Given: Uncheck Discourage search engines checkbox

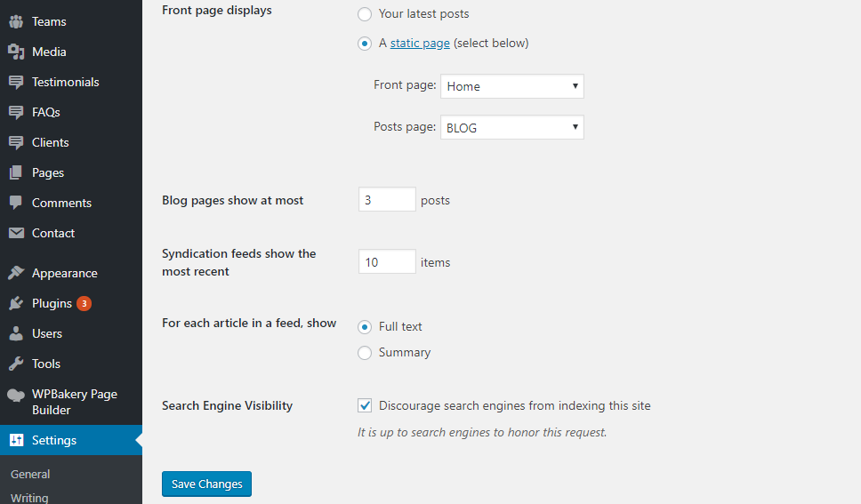Looking at the screenshot, I should [x=365, y=405].
